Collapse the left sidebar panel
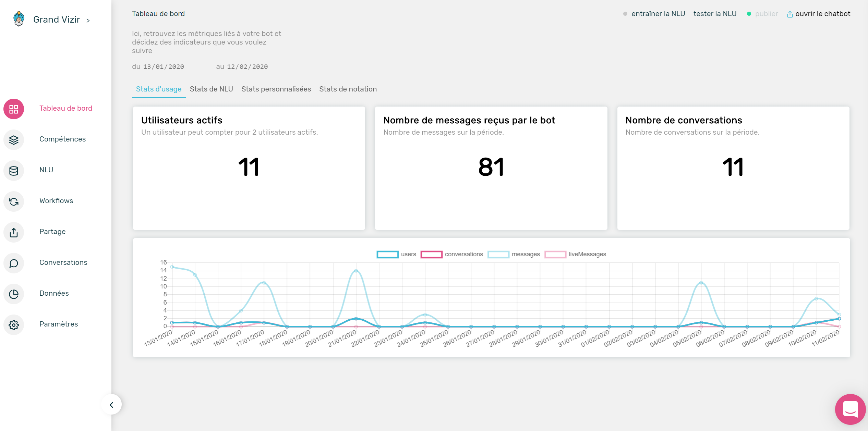Image resolution: width=868 pixels, height=431 pixels. 111,404
